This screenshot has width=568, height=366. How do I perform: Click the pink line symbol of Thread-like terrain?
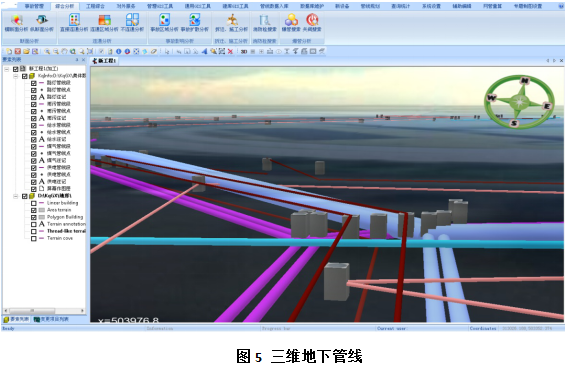point(42,231)
